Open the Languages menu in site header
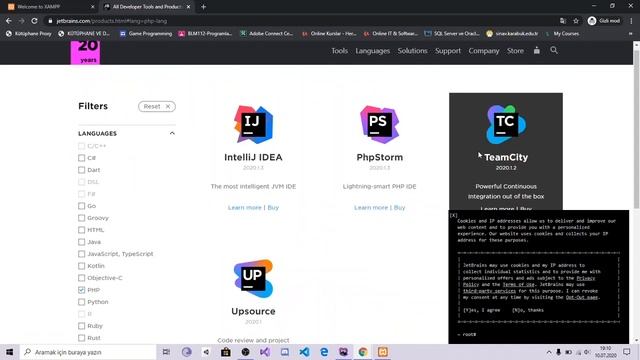The image size is (640, 360). pyautogui.click(x=372, y=51)
